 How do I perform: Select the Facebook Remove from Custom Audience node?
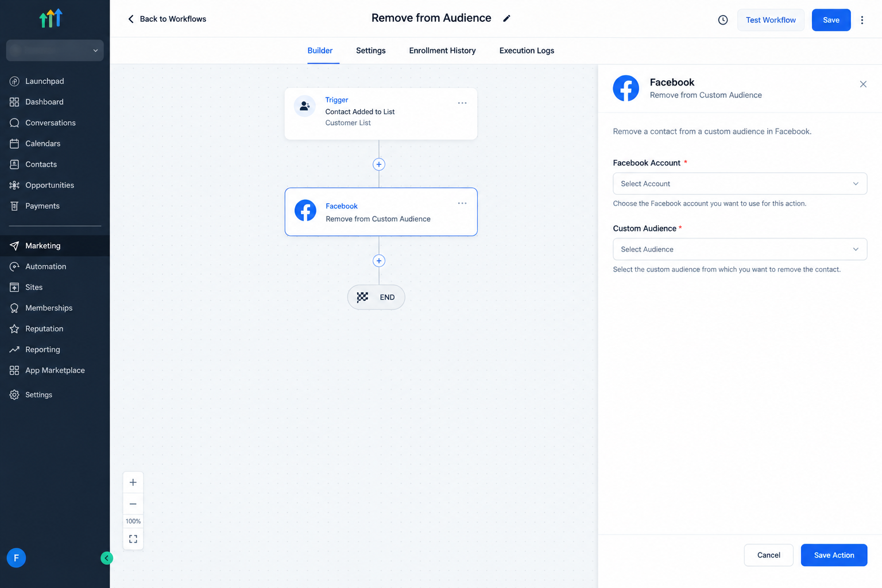pyautogui.click(x=381, y=212)
